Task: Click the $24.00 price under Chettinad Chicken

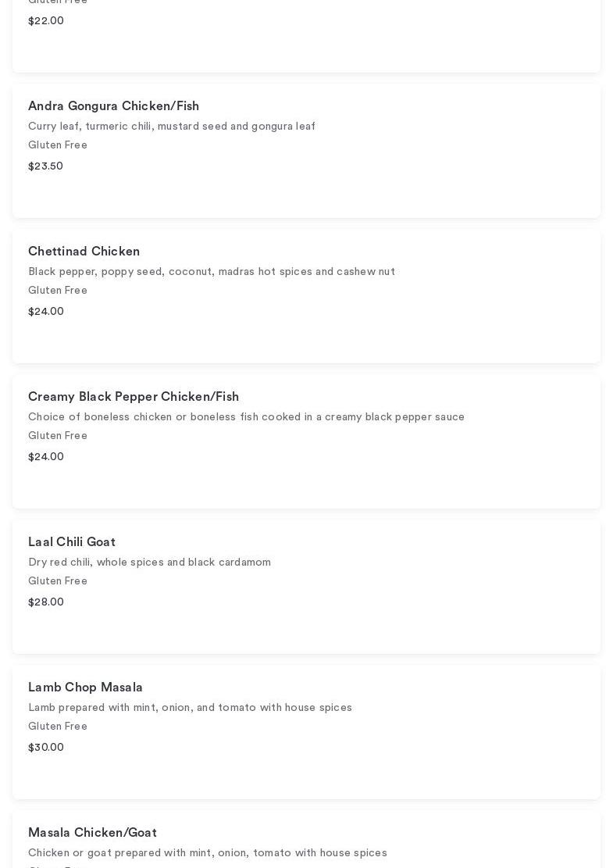Action: 46,312
